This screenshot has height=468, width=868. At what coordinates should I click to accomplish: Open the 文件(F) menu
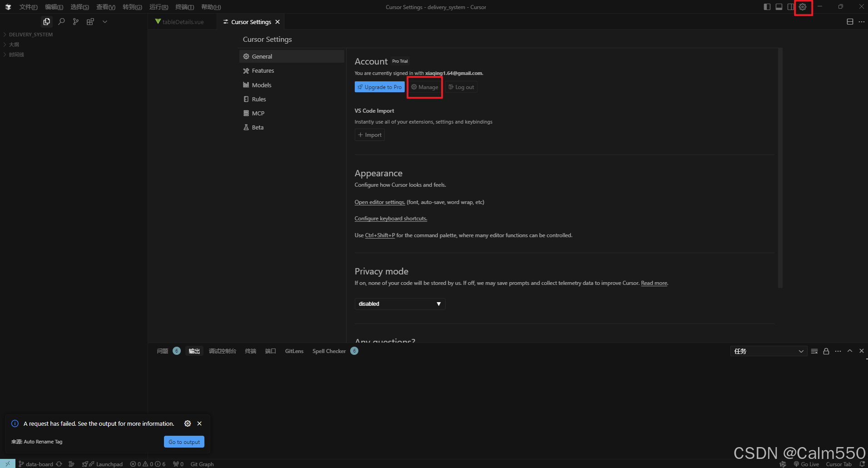tap(28, 7)
